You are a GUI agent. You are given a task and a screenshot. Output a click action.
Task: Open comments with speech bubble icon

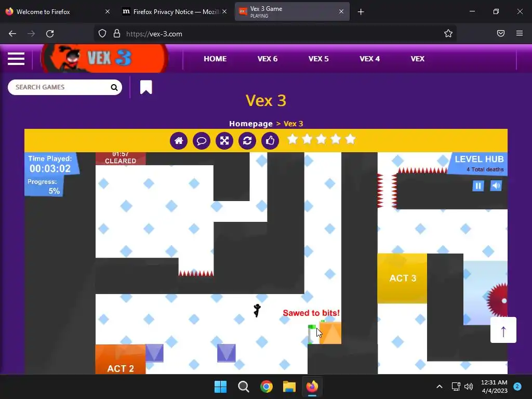click(x=202, y=140)
